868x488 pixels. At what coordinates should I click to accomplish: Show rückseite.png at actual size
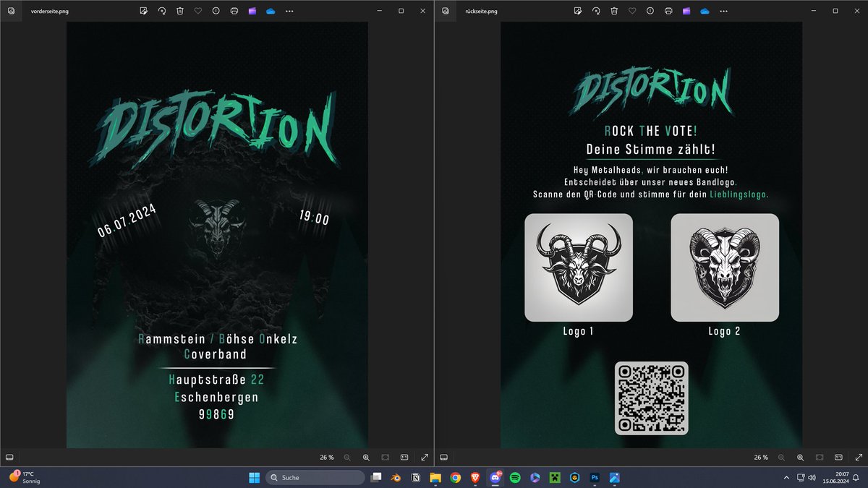click(838, 458)
